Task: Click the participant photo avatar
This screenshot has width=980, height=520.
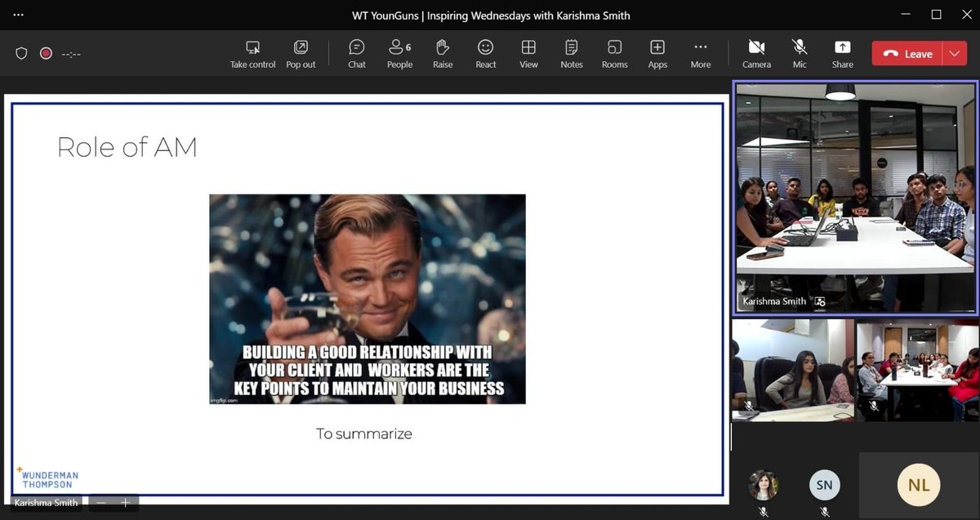Action: click(763, 485)
